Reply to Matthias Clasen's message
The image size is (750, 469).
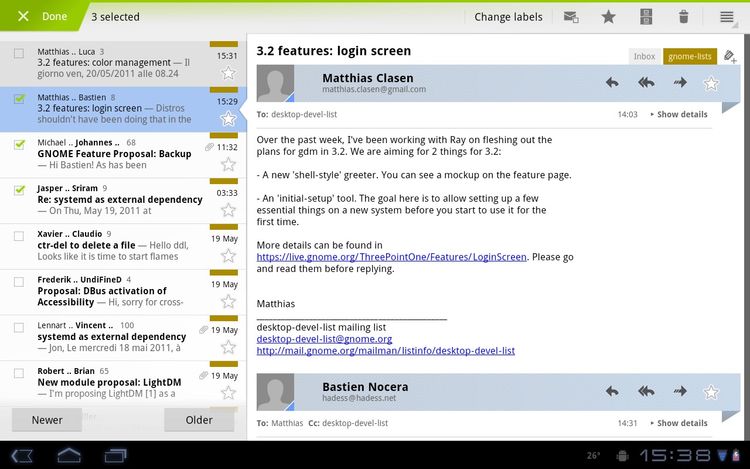point(612,83)
